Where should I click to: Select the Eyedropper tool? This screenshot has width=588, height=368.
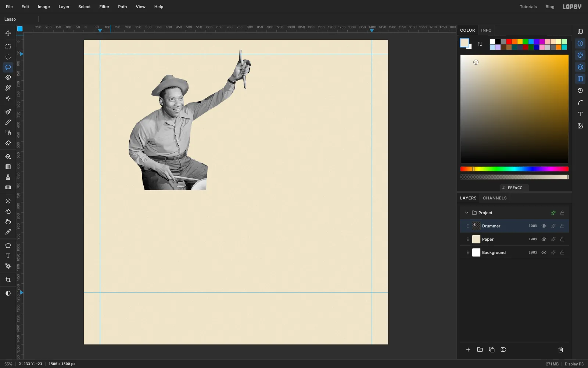[8, 232]
